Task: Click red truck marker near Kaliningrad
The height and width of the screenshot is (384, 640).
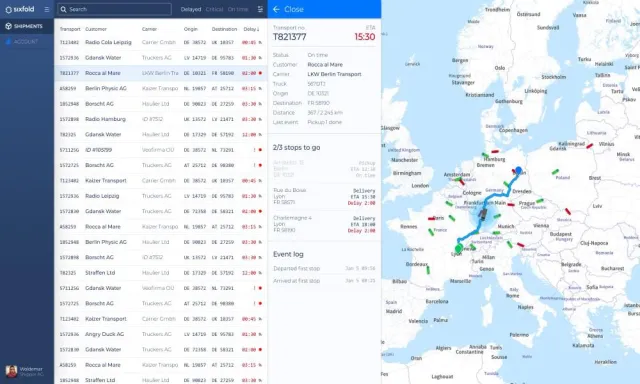Action: pos(589,145)
